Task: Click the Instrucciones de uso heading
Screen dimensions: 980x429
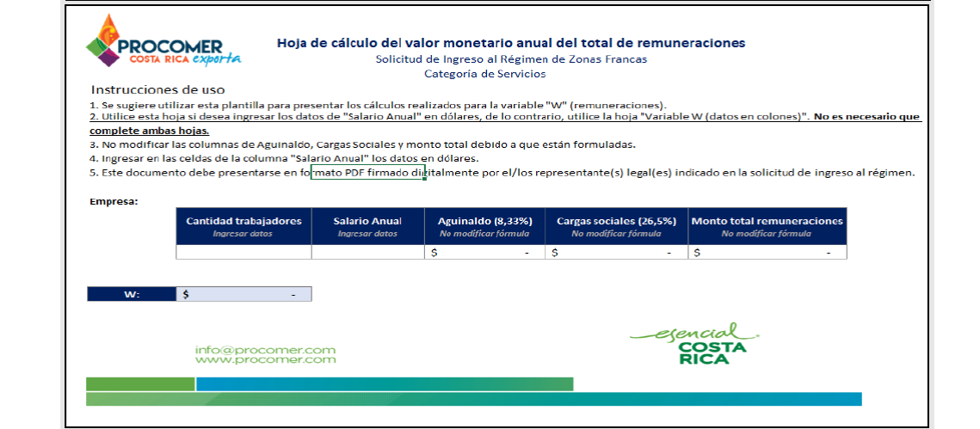Action: [157, 89]
